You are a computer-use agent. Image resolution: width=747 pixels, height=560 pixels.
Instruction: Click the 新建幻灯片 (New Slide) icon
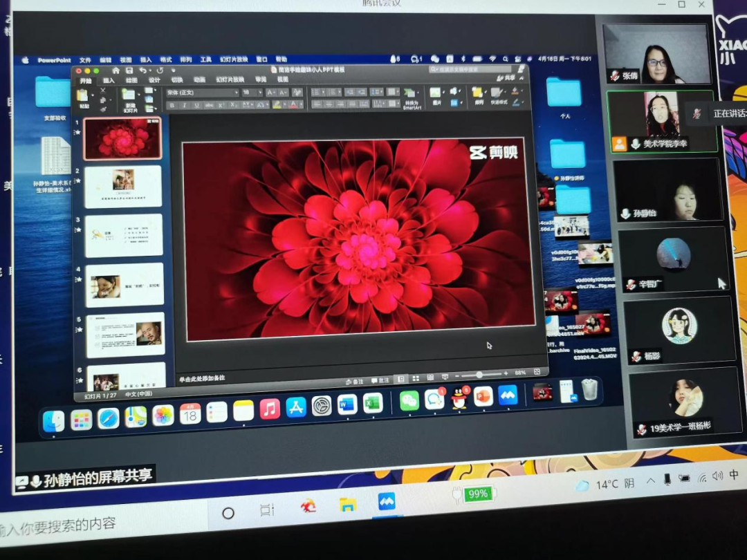pyautogui.click(x=129, y=95)
